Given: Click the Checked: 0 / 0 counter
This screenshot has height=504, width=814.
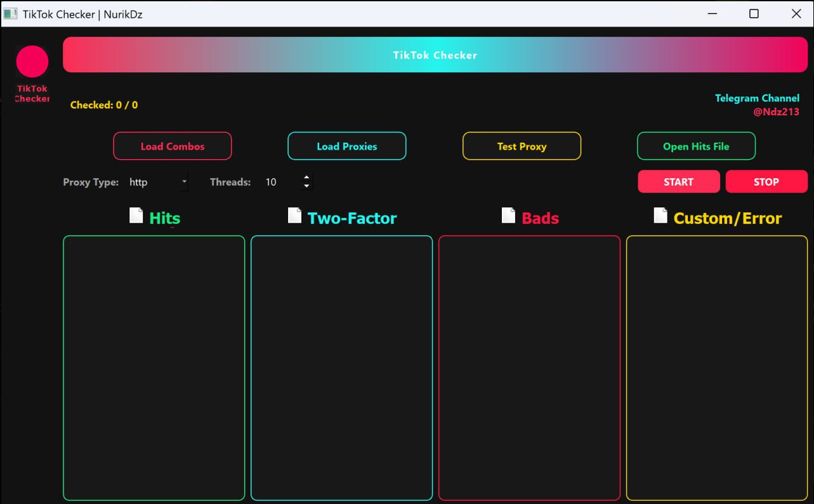Looking at the screenshot, I should (104, 105).
